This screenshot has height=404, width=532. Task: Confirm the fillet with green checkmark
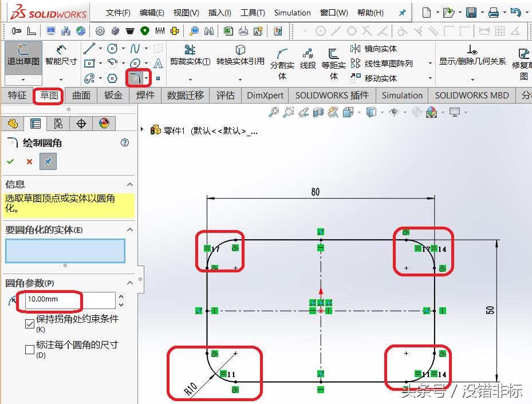click(x=10, y=162)
